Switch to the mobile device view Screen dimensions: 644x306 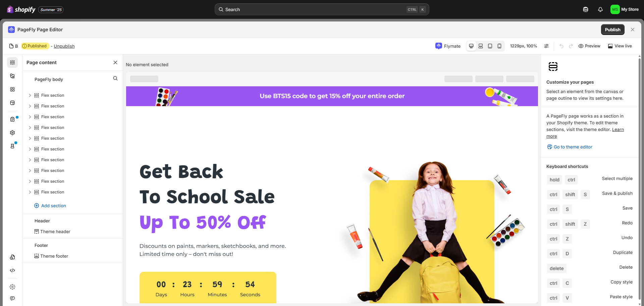tap(499, 46)
